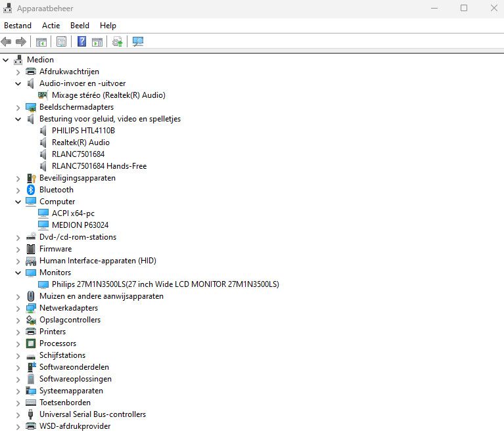Select the Philips 27M1N3500LS monitor entry
This screenshot has width=504, height=438.
(x=165, y=284)
